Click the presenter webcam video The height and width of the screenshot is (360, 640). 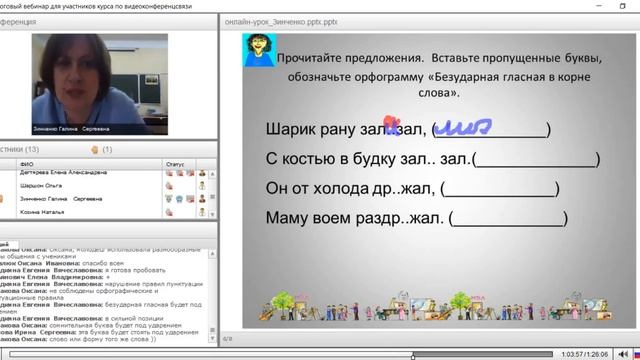click(100, 84)
